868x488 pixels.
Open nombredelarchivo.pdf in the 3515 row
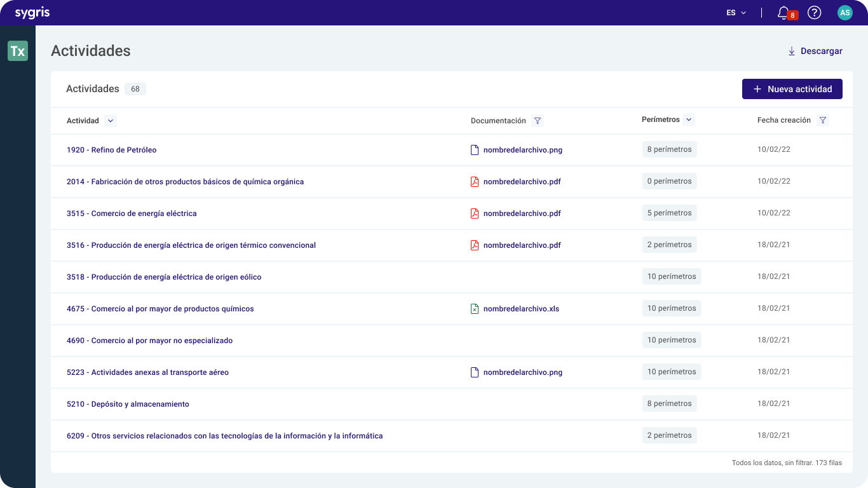click(x=522, y=213)
